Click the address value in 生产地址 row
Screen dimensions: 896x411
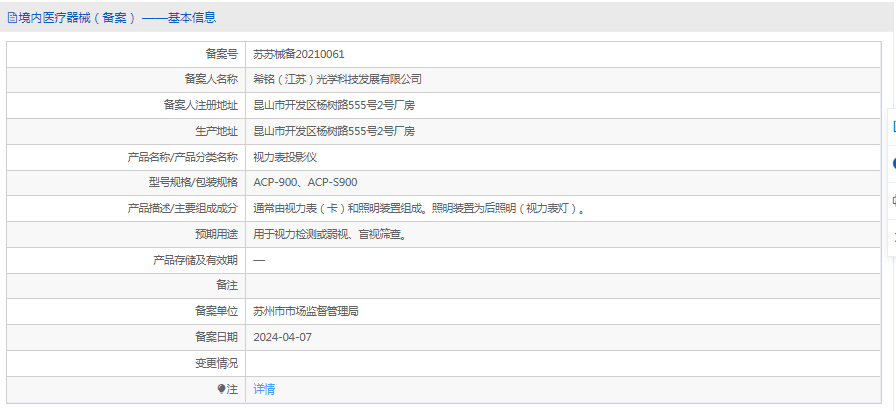(x=334, y=131)
